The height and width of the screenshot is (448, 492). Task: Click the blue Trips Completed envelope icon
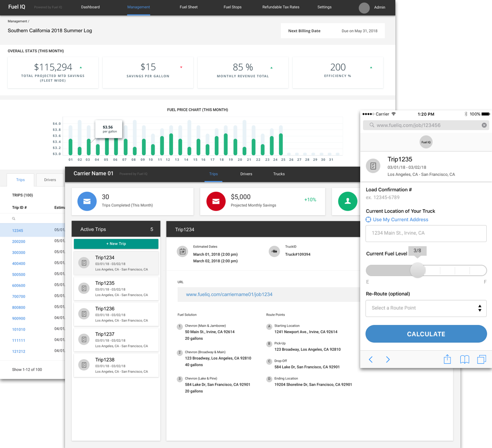[x=87, y=201]
